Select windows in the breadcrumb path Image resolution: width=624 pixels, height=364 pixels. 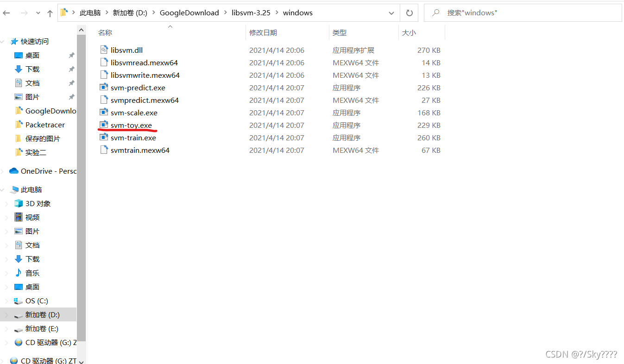coord(298,13)
